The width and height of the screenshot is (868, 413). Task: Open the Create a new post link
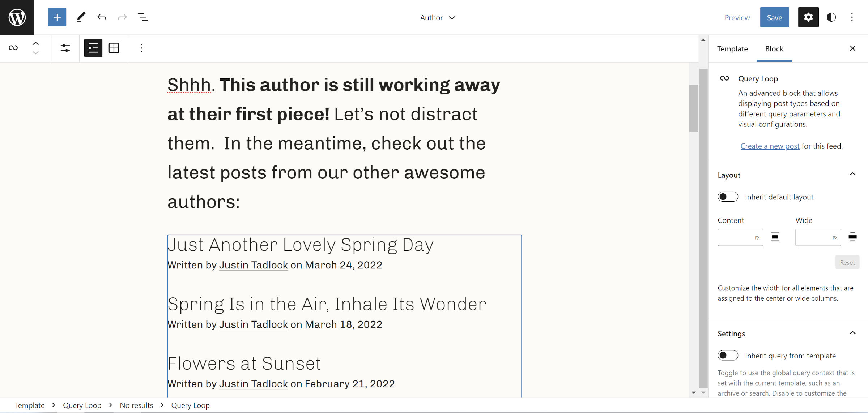[x=769, y=146]
